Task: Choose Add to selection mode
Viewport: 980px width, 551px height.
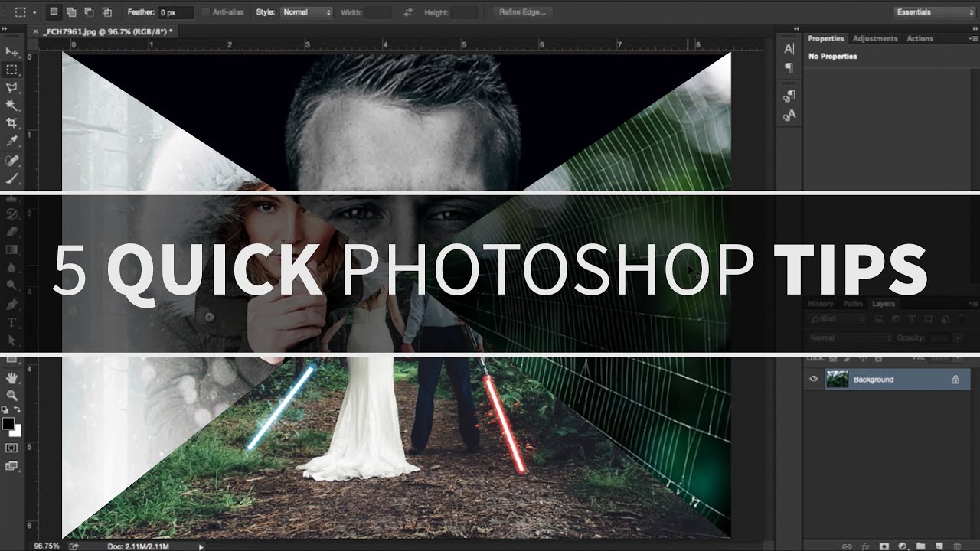Action: coord(71,12)
